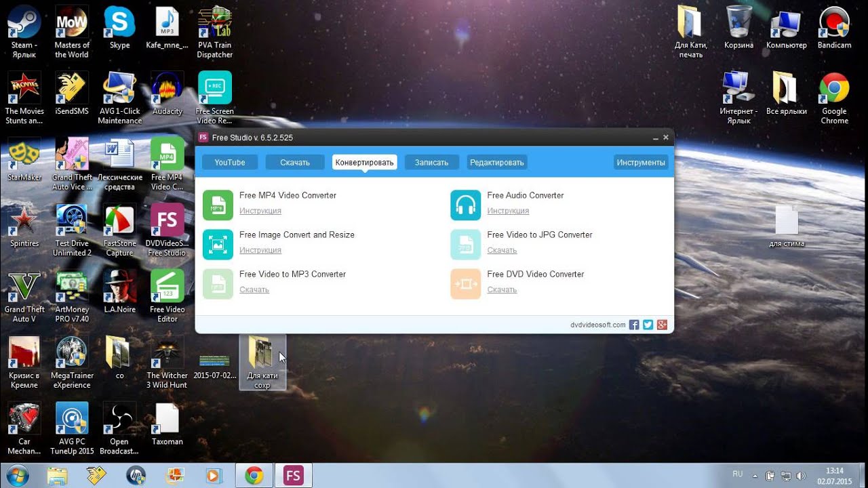Open the Windows Start menu orb
The image size is (868, 488).
pyautogui.click(x=18, y=476)
